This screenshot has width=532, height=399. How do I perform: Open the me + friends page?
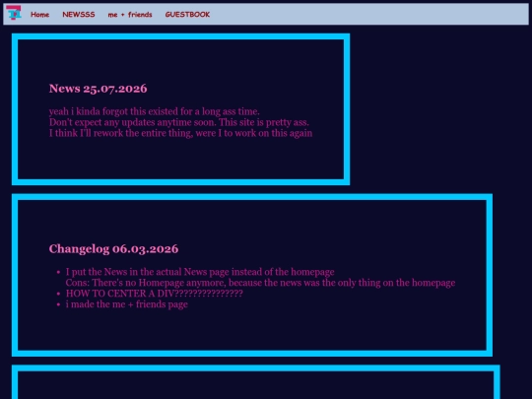click(130, 15)
